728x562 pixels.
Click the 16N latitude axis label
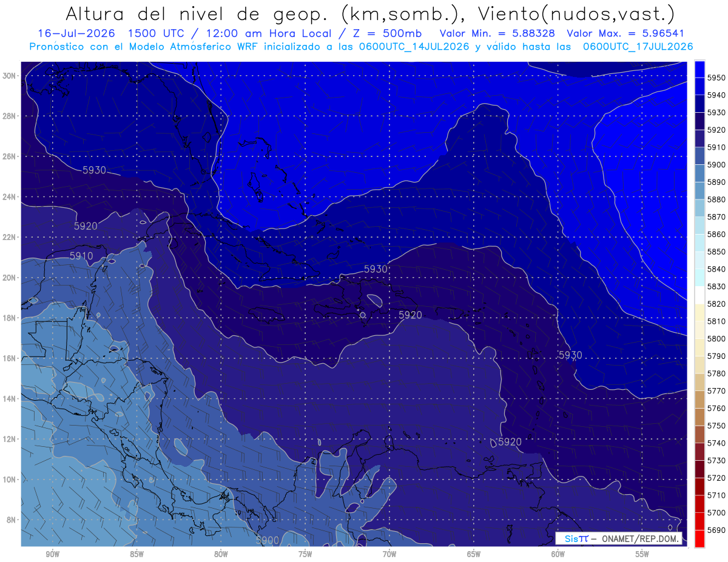click(x=10, y=358)
